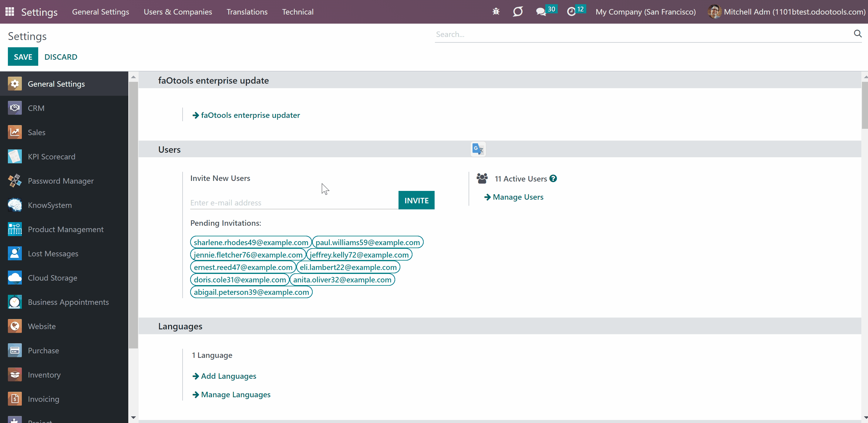
Task: Open faOtools enterprise updater link
Action: (246, 115)
